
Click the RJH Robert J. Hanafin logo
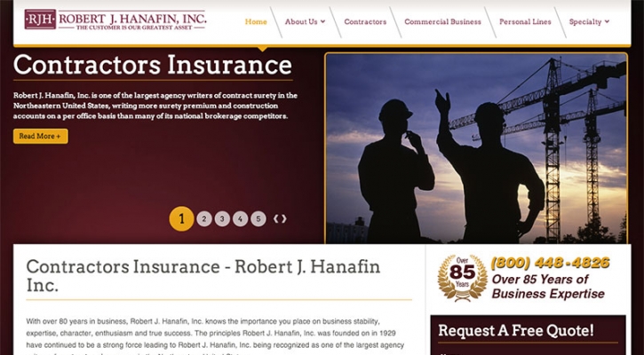point(115,20)
